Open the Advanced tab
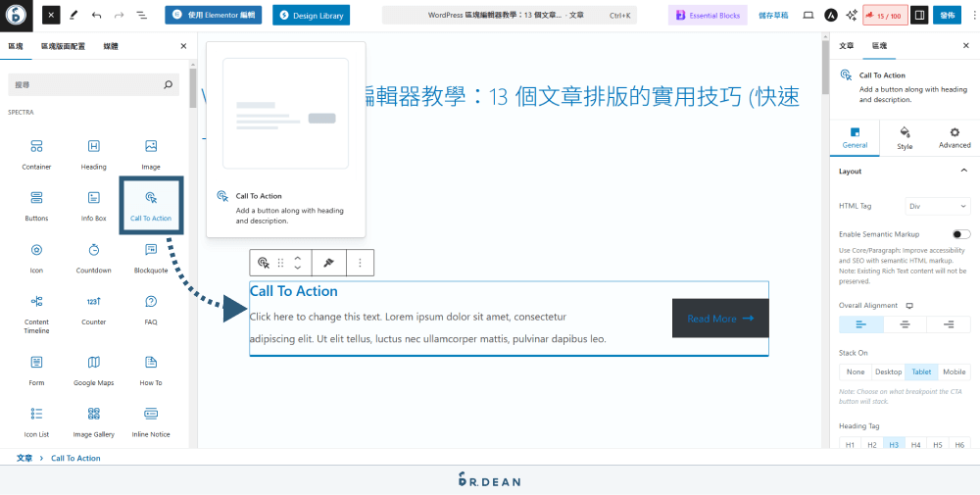 (955, 138)
